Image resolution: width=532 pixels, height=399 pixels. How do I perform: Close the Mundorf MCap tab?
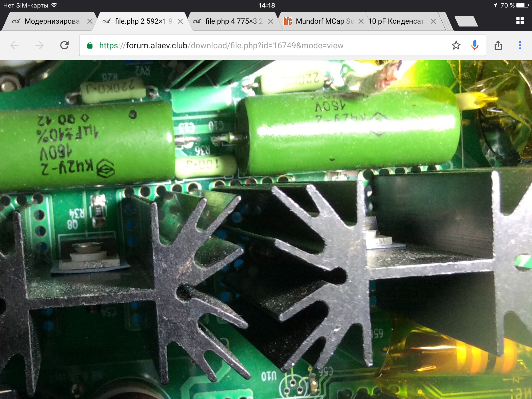click(x=361, y=21)
